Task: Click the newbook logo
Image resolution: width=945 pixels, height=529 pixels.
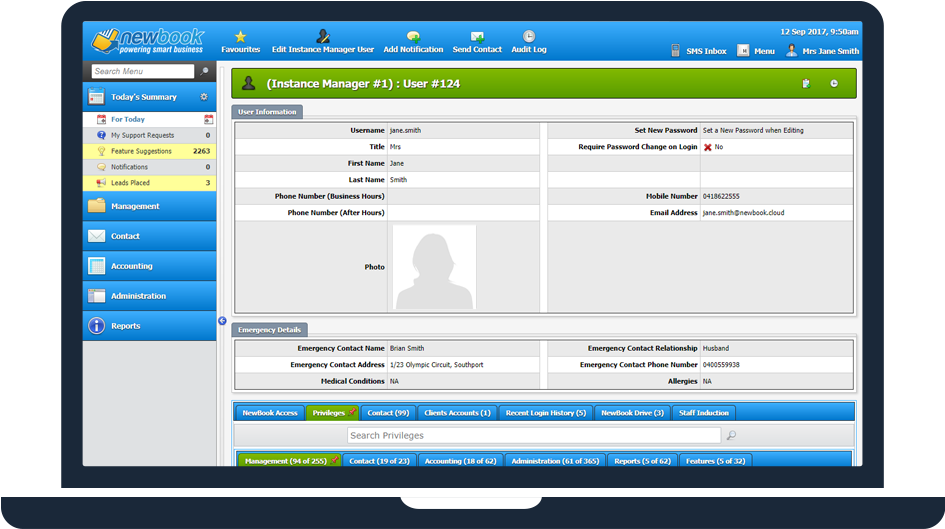Action: point(148,41)
